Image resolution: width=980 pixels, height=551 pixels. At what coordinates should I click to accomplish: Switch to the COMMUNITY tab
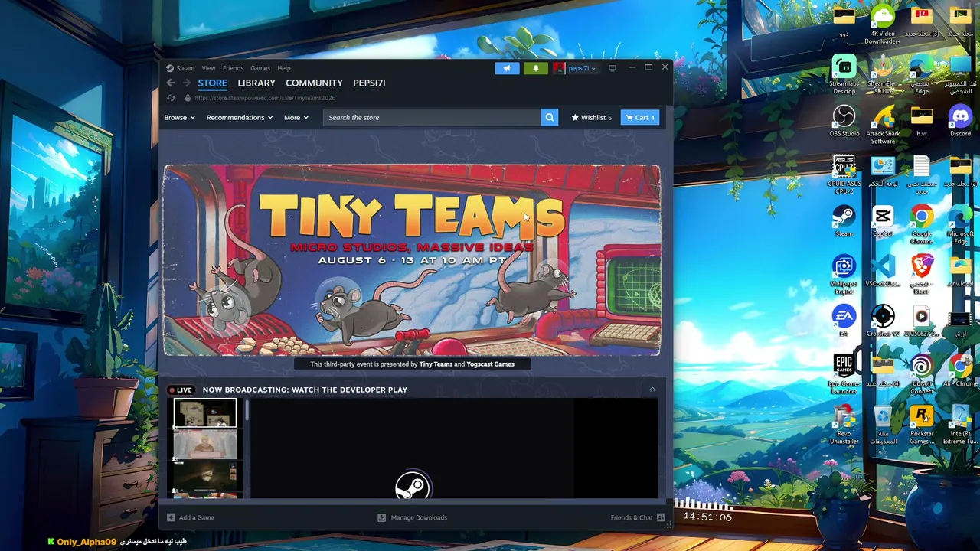pos(314,83)
